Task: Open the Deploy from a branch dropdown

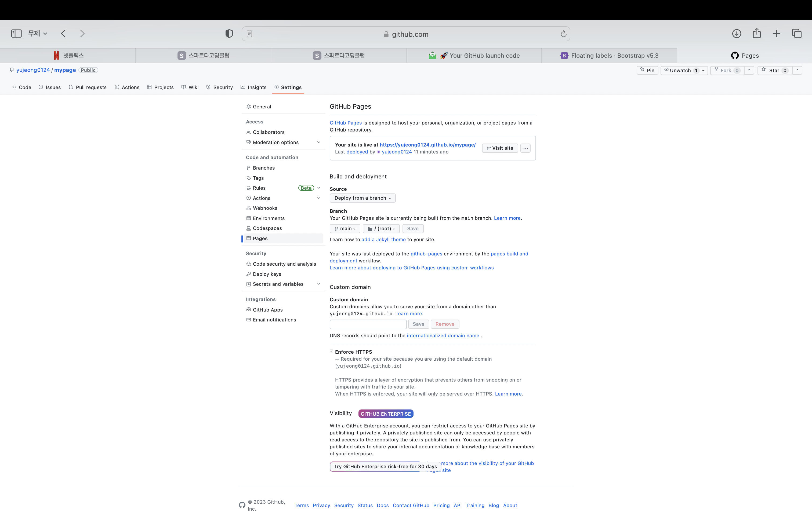Action: (362, 198)
